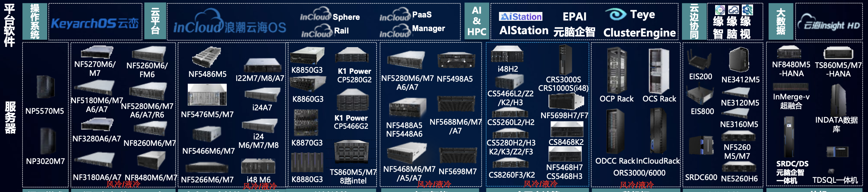Click the I22M7/M8/A7 label
This screenshot has width=868, height=192.
tap(260, 78)
